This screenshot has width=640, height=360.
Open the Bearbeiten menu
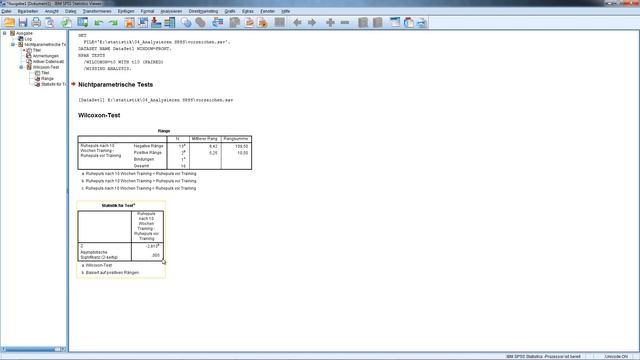[28, 11]
